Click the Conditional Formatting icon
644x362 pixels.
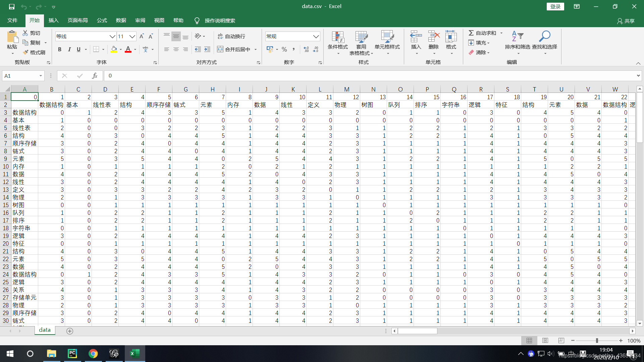pyautogui.click(x=338, y=37)
